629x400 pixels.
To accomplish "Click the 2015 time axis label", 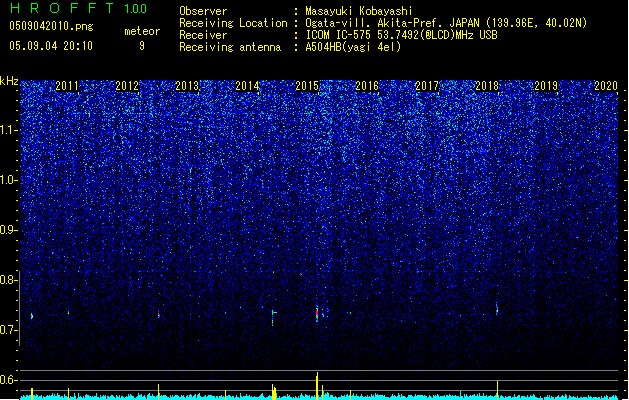I will click(307, 86).
